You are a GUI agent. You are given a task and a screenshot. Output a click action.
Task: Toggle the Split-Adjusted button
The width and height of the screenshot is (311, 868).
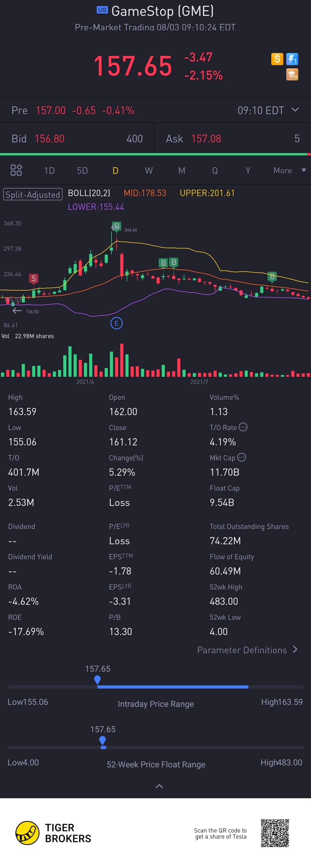pyautogui.click(x=33, y=194)
